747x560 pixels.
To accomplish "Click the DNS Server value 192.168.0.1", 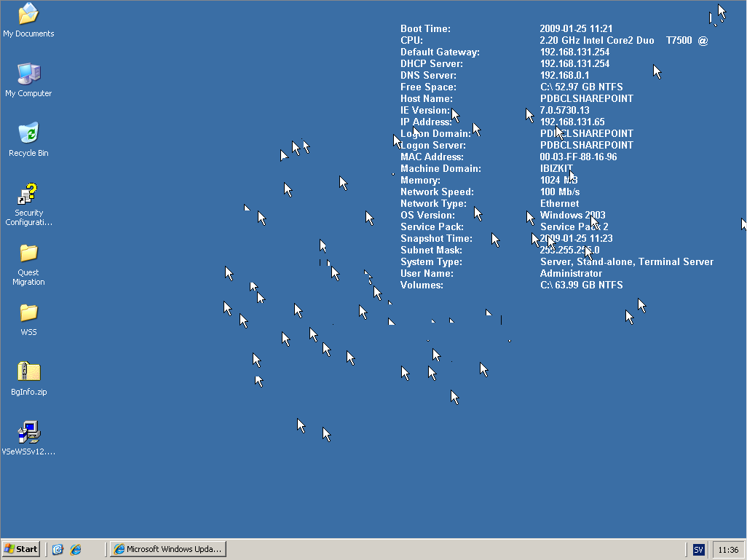I will [x=564, y=75].
